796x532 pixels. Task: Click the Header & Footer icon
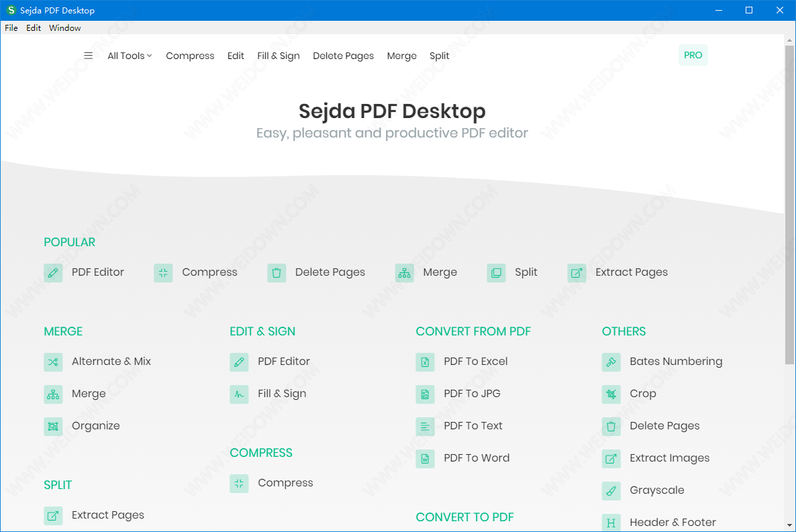[611, 522]
